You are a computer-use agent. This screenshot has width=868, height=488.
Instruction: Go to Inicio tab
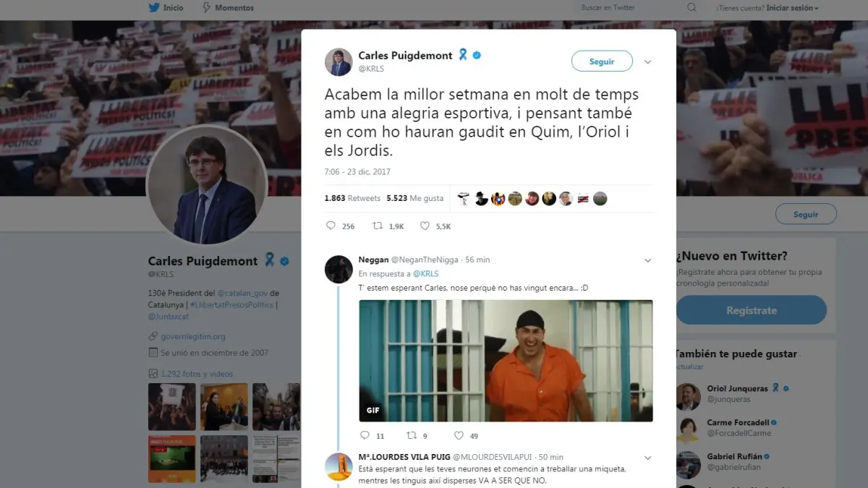click(x=166, y=8)
